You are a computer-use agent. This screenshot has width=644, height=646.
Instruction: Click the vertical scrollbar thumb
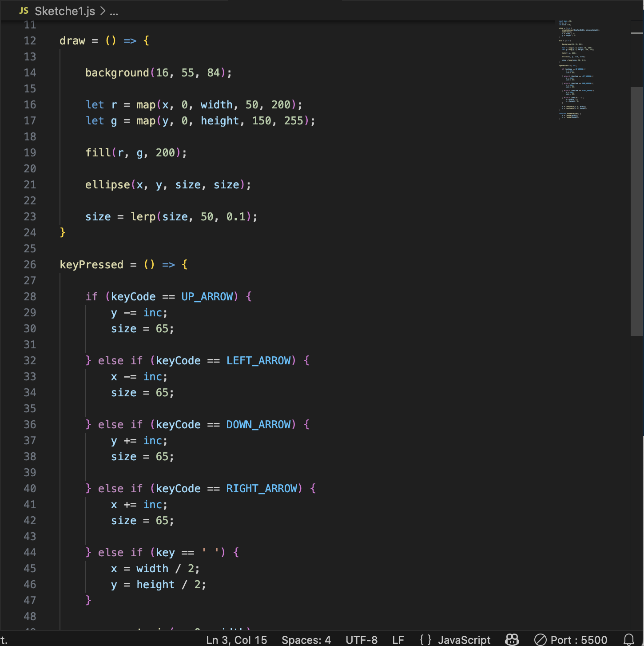pos(637,211)
